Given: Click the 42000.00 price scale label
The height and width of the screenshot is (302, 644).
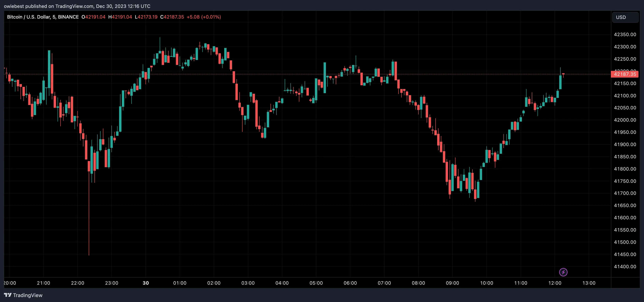Looking at the screenshot, I should [625, 120].
